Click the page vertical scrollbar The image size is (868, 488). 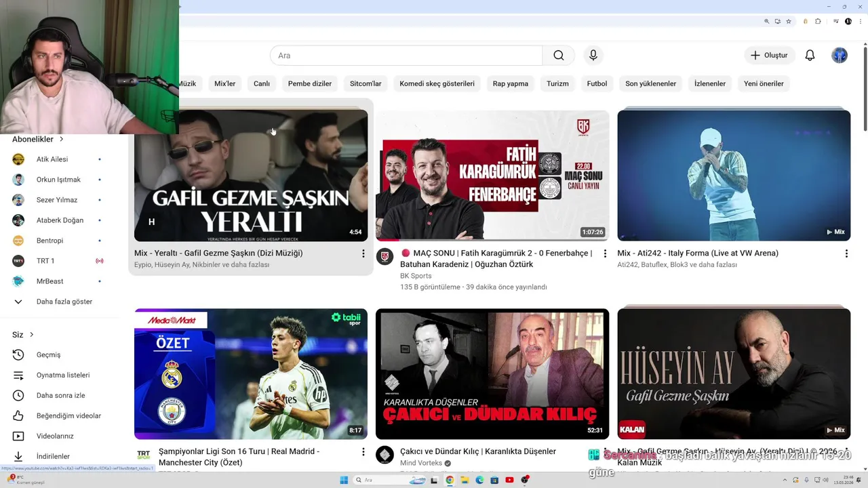tap(865, 88)
